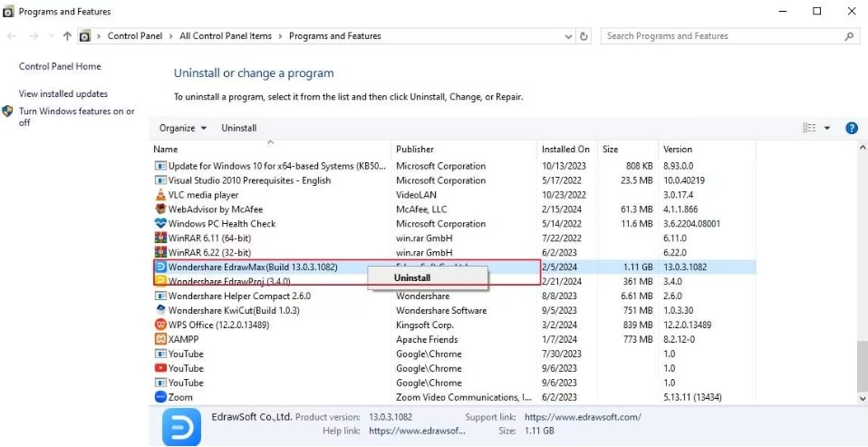Open the edrawsoft.com support link
This screenshot has width=868, height=447.
[583, 417]
